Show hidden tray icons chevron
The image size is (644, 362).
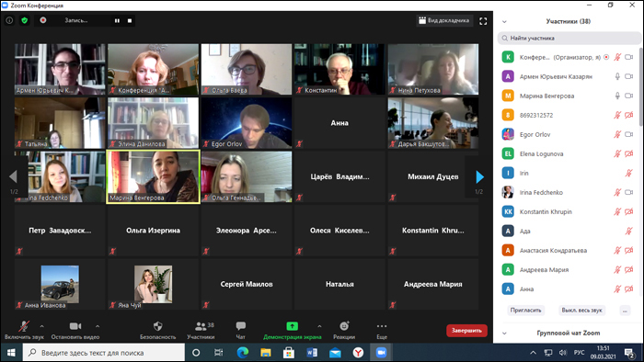(x=533, y=353)
